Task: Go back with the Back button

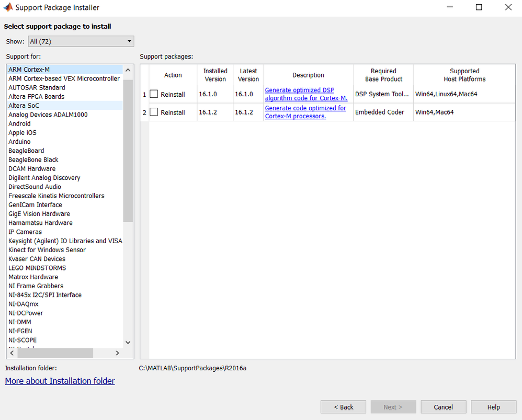Action: [343, 407]
